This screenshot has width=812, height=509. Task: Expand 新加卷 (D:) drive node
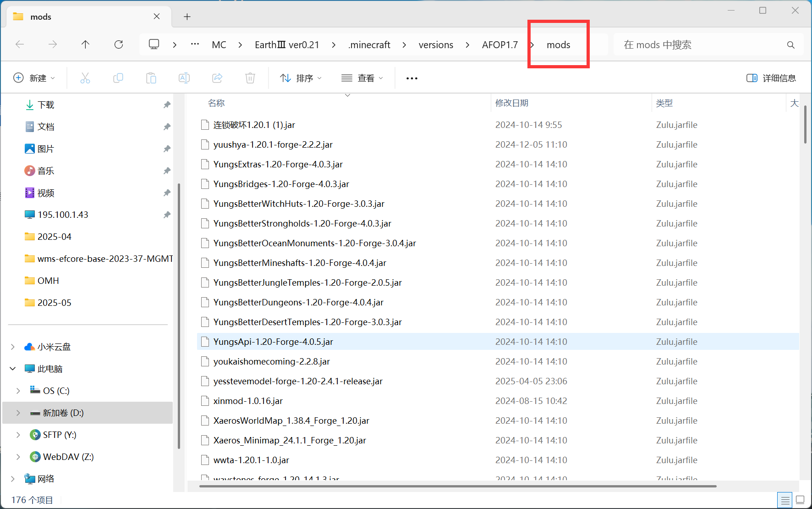[18, 413]
